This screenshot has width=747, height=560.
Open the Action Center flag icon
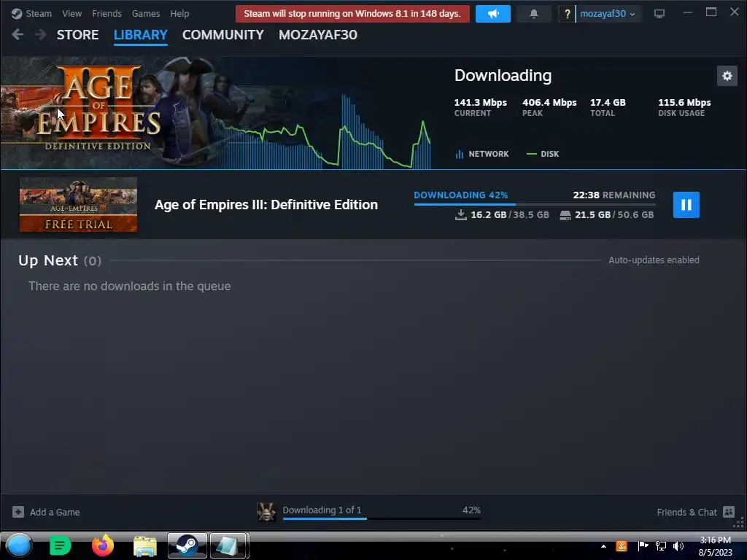tap(643, 545)
